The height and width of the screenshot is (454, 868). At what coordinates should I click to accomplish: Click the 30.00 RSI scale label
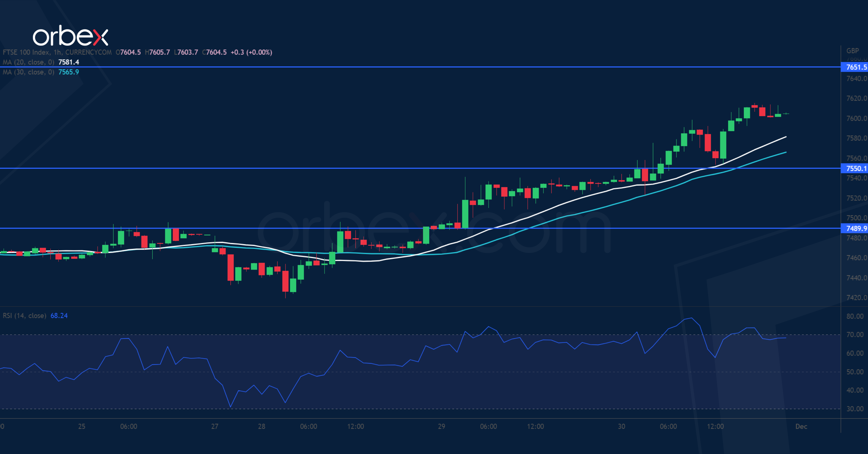[x=855, y=409]
